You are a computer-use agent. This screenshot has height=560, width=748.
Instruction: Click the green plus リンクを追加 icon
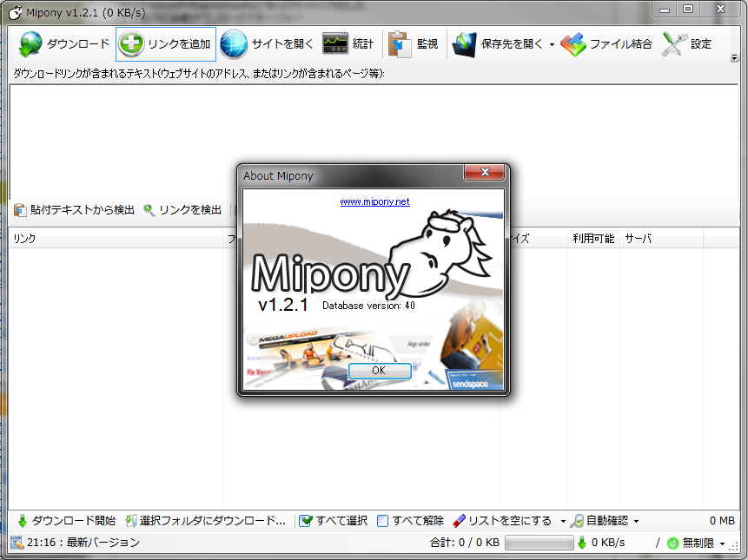(x=131, y=44)
